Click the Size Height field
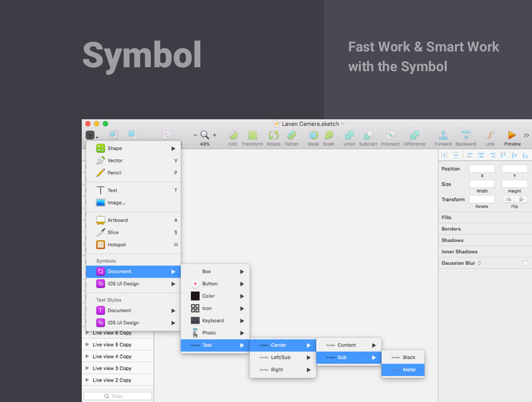Viewport: 532px width, 402px height. [515, 184]
